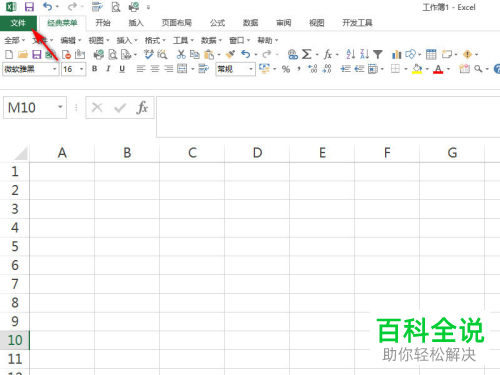Screen dimensions: 500x375
Task: Open the 工具 classic menu dropdown
Action: 183,40
